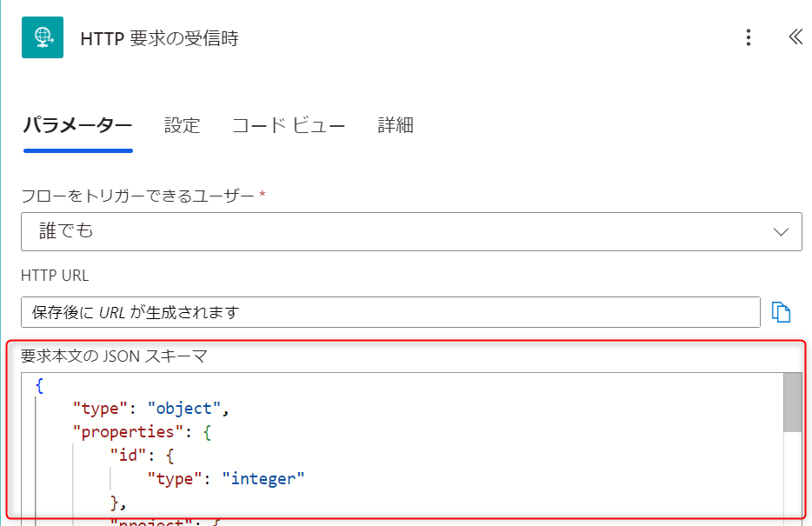
Task: Expand the 誰でも user dropdown
Action: click(411, 231)
